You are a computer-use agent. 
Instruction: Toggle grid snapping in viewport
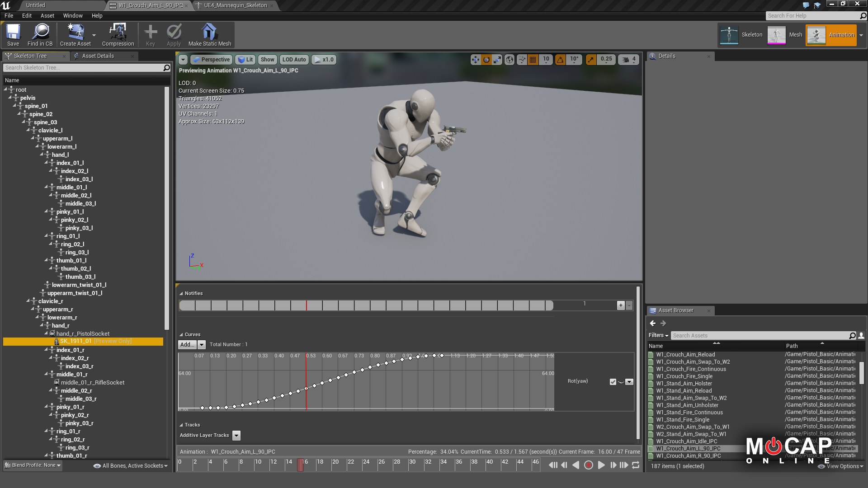click(533, 60)
